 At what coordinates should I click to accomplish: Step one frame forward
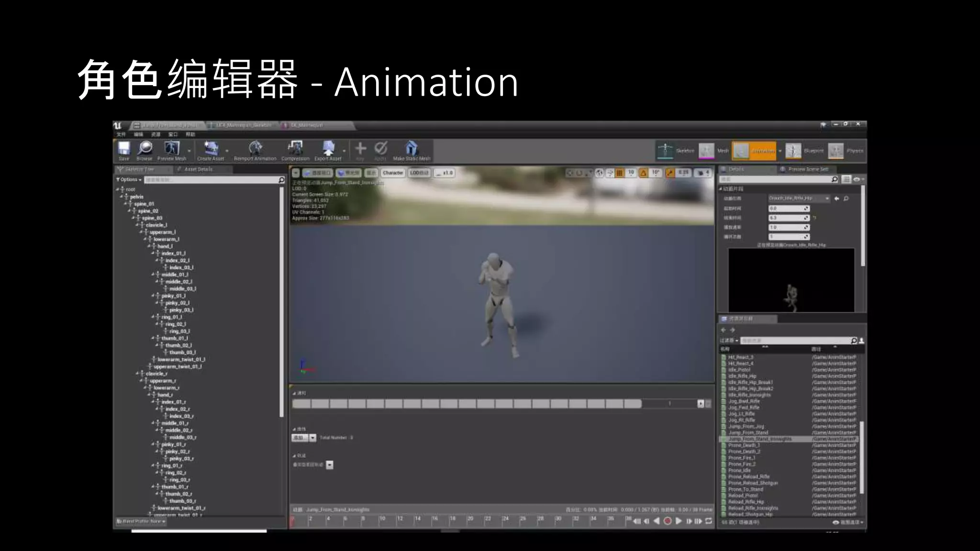(x=689, y=521)
